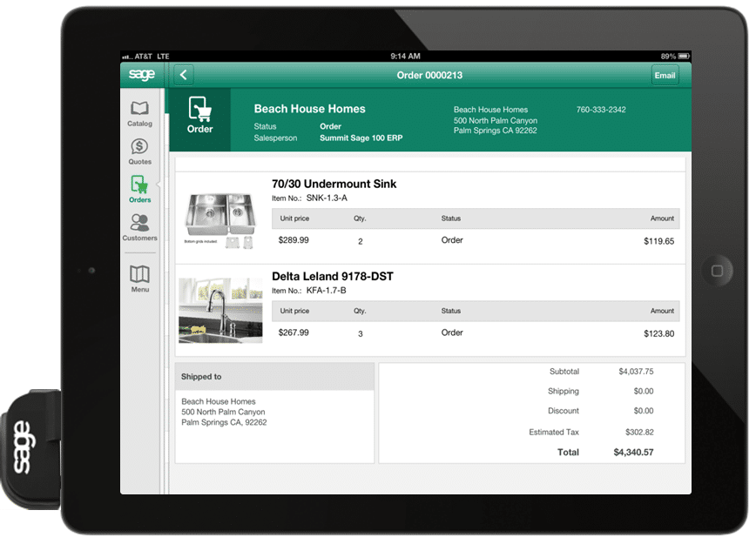Click the Email button

(665, 75)
